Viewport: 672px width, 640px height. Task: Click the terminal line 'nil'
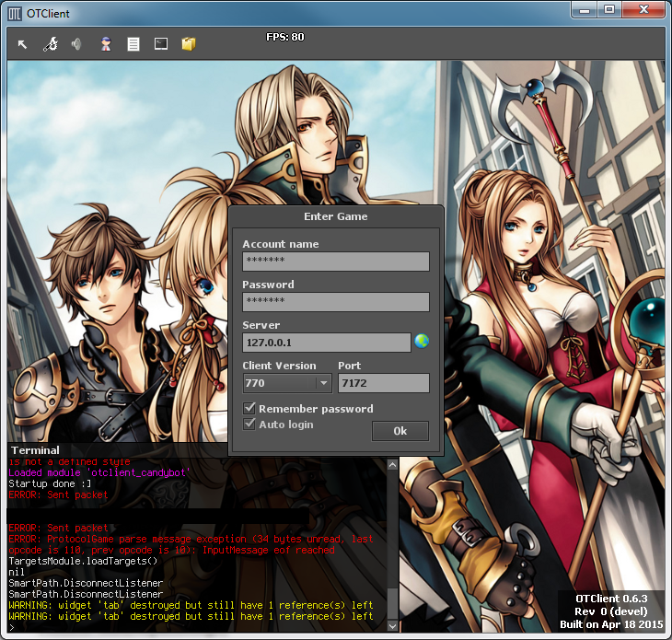(x=17, y=572)
